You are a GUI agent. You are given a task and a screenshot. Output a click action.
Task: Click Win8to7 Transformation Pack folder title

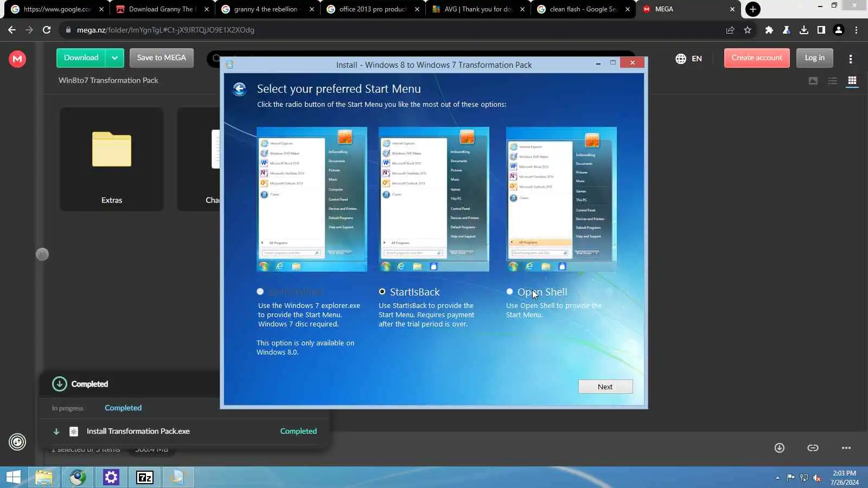coord(108,80)
